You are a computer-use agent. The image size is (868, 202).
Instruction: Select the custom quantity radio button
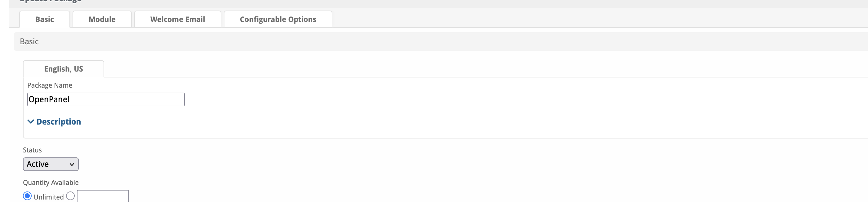[x=70, y=196]
